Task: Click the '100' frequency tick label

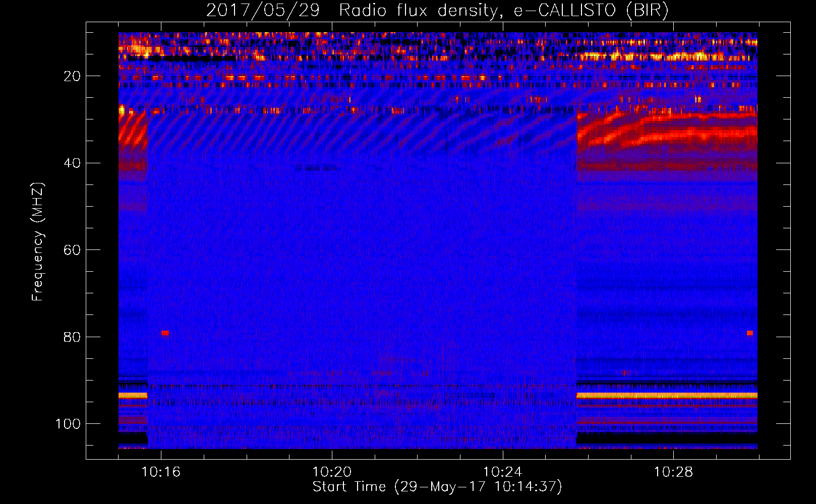Action: point(68,424)
